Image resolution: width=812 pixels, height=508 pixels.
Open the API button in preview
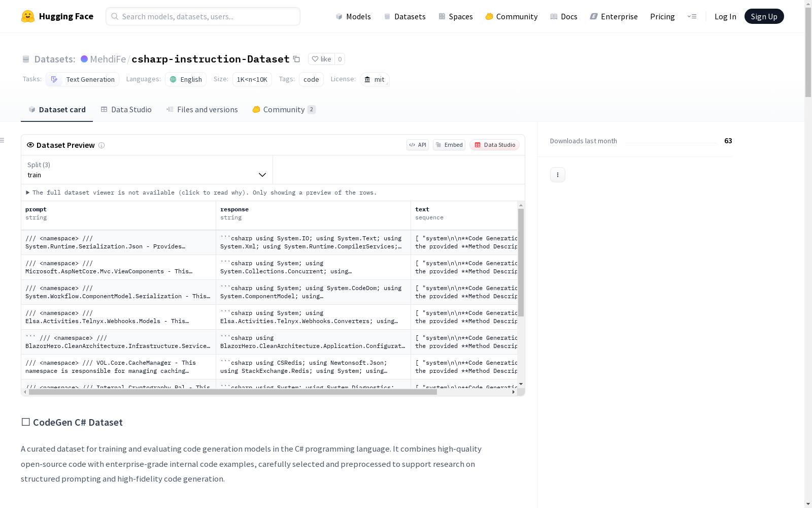(418, 145)
